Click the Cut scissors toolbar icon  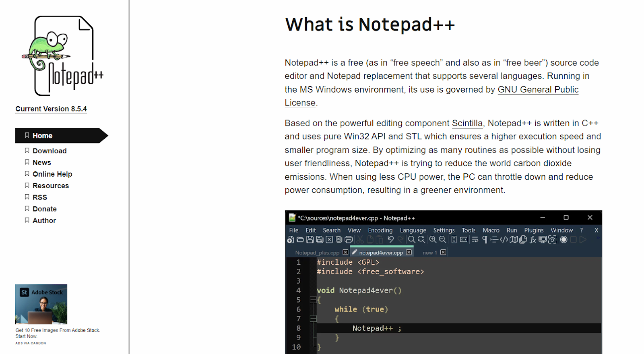(360, 239)
